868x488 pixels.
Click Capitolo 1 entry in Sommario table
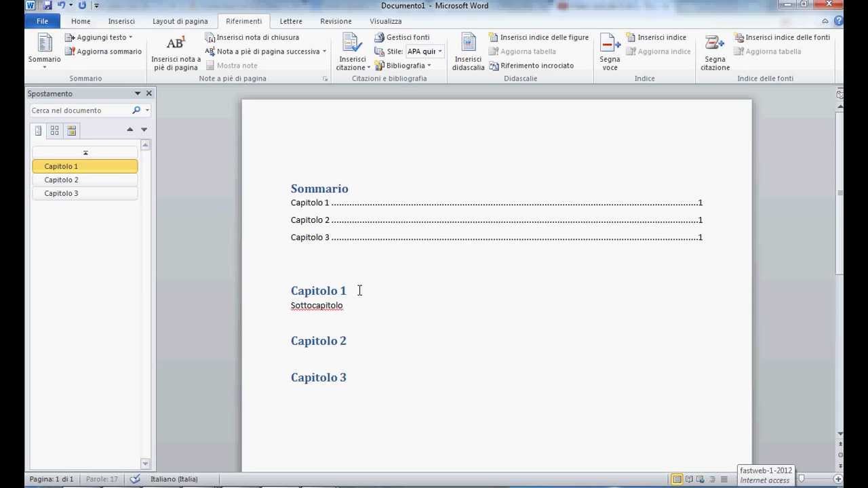pos(496,203)
